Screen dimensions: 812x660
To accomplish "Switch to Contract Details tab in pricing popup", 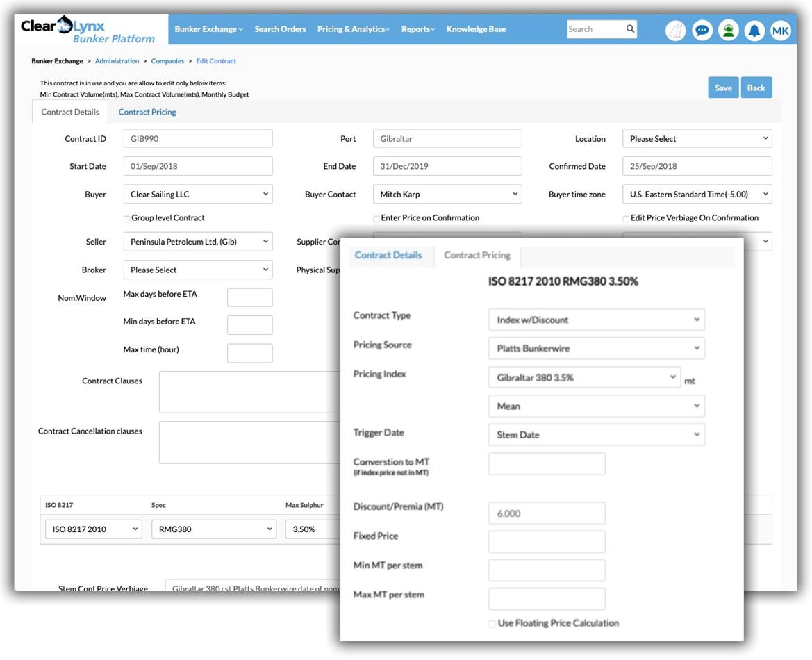I will pyautogui.click(x=388, y=255).
